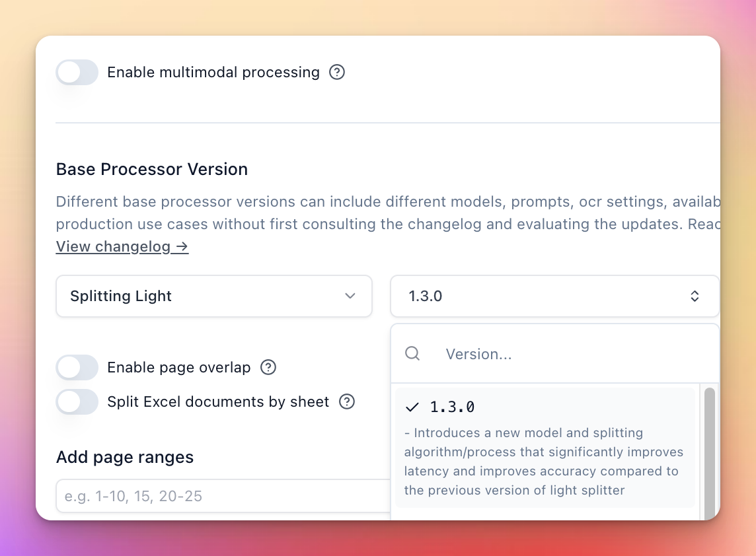
Task: Click the help icon beside multimodal processing
Action: pyautogui.click(x=337, y=72)
